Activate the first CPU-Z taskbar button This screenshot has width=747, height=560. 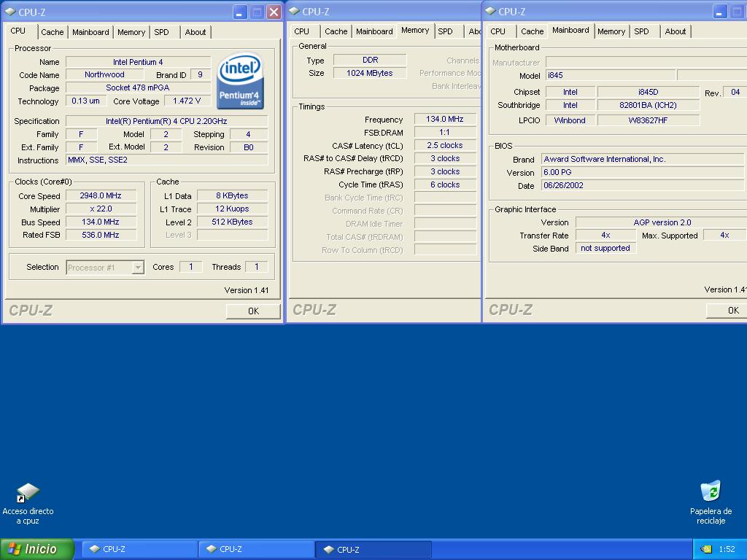point(140,549)
